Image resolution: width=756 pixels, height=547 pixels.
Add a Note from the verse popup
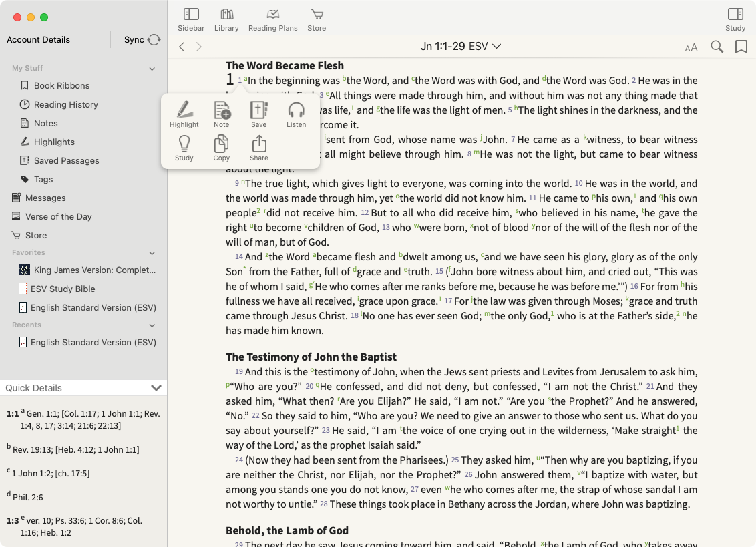coord(222,114)
